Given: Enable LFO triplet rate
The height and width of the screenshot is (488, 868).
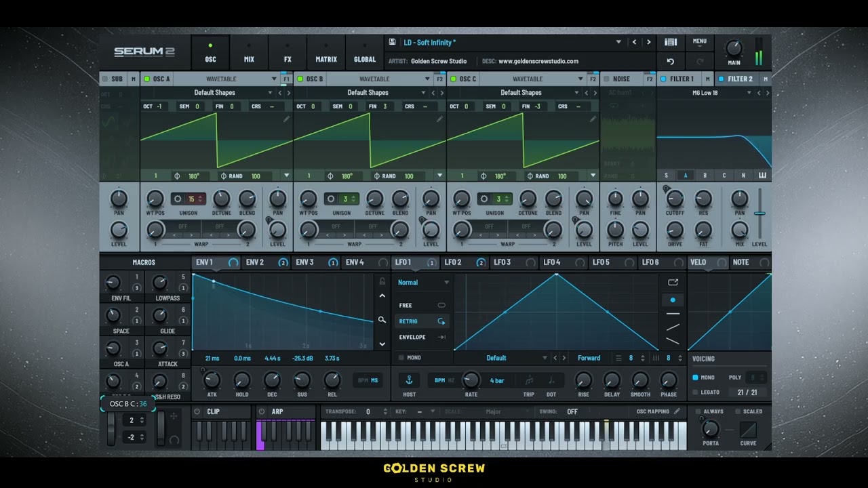Looking at the screenshot, I should pyautogui.click(x=529, y=380).
